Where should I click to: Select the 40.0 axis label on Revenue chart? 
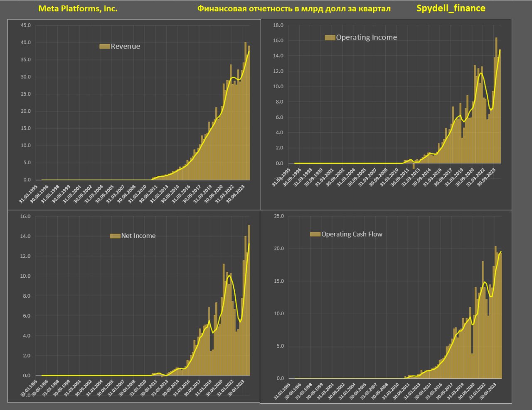(26, 42)
